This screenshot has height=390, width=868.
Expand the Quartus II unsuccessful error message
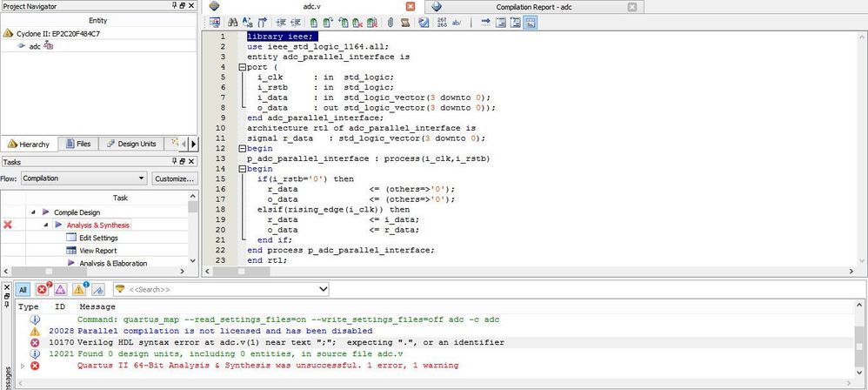pos(23,365)
